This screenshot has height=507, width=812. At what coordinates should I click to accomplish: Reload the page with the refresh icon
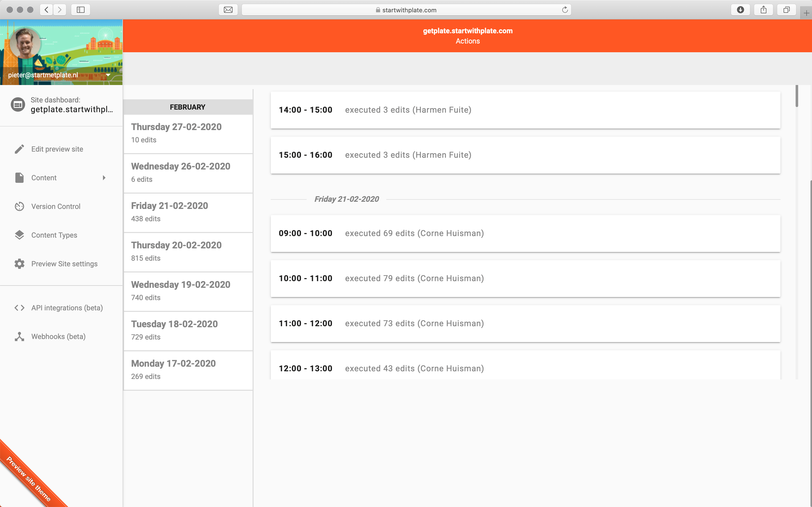point(565,10)
